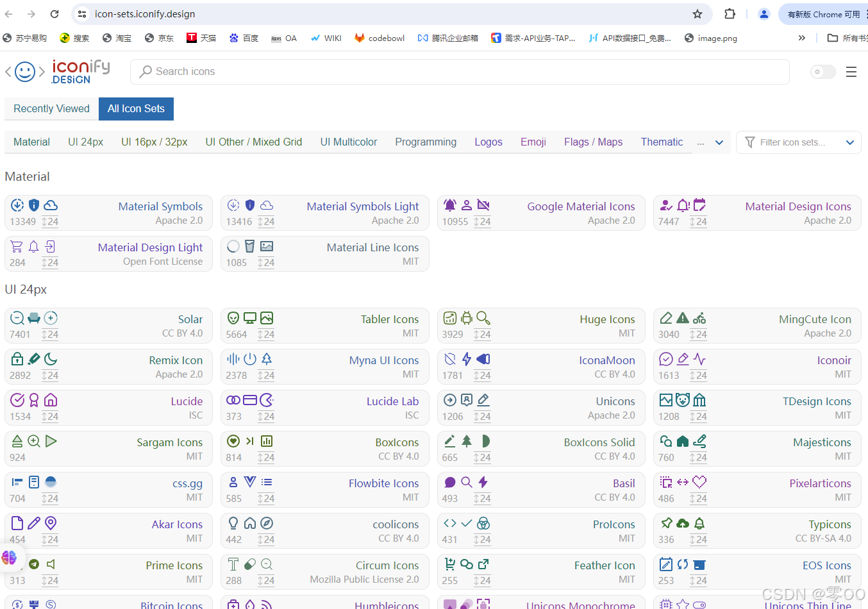Image resolution: width=868 pixels, height=609 pixels.
Task: Open the codebowl bookmark
Action: coord(380,38)
